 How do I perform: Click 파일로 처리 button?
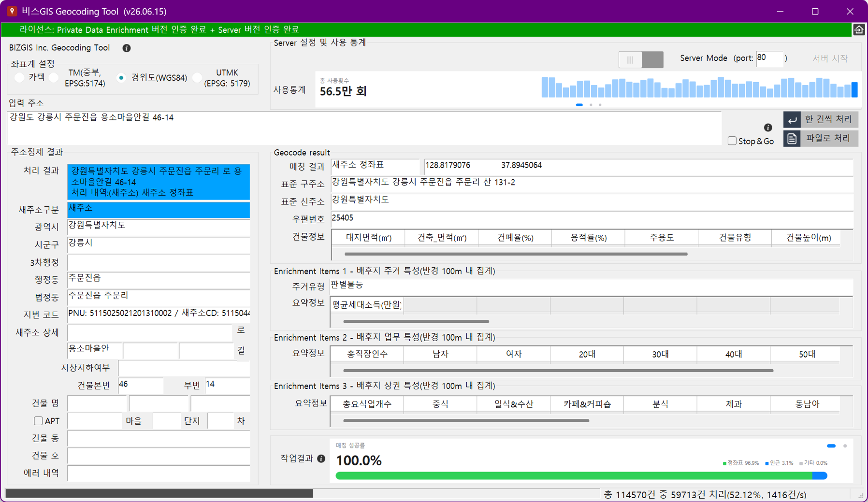tap(821, 139)
